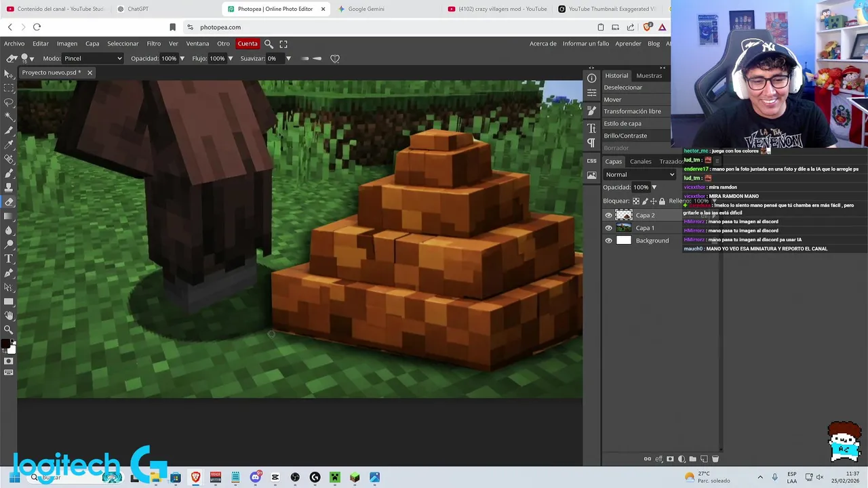Open the layer Opacidad dropdown arrow
The width and height of the screenshot is (868, 488).
(654, 188)
